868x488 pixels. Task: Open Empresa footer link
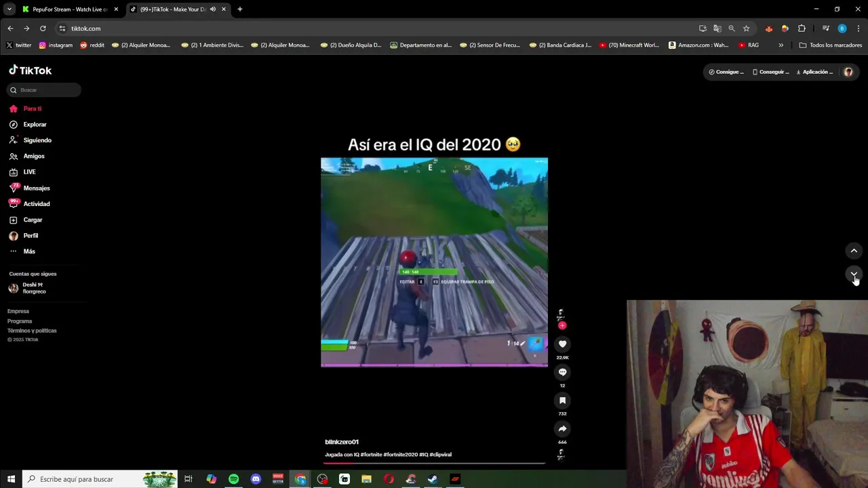tap(18, 311)
